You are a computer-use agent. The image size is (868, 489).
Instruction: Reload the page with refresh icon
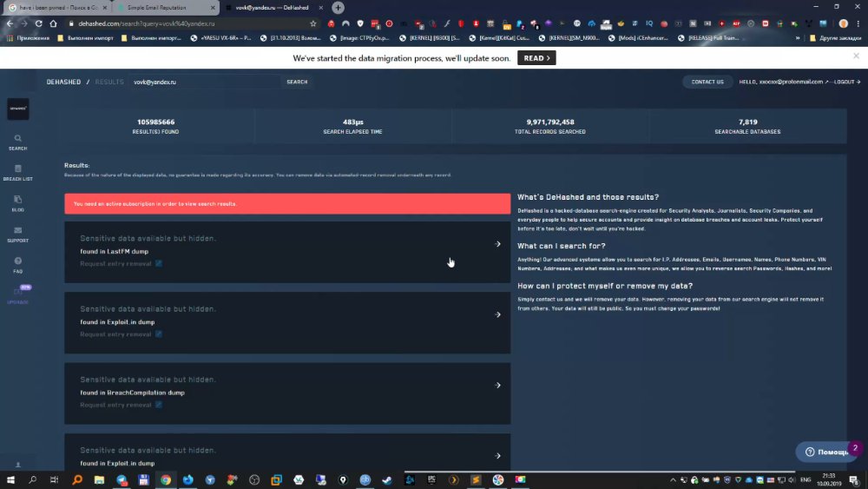click(39, 23)
